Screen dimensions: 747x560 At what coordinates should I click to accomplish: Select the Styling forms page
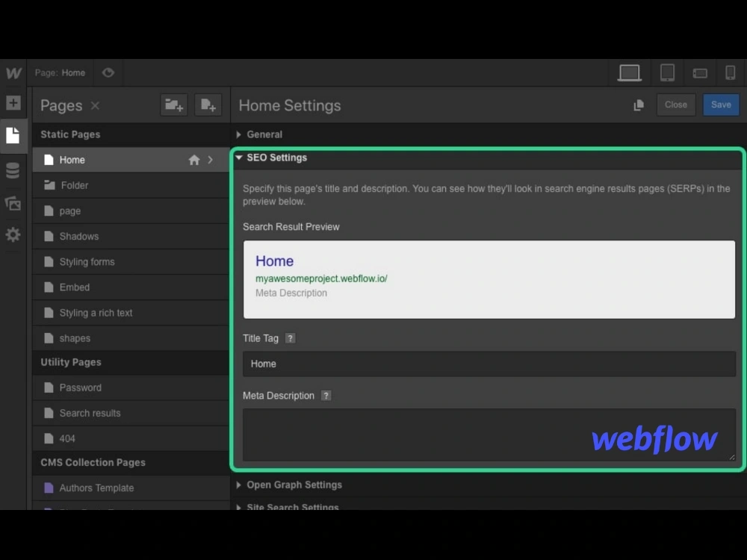[x=131, y=262]
